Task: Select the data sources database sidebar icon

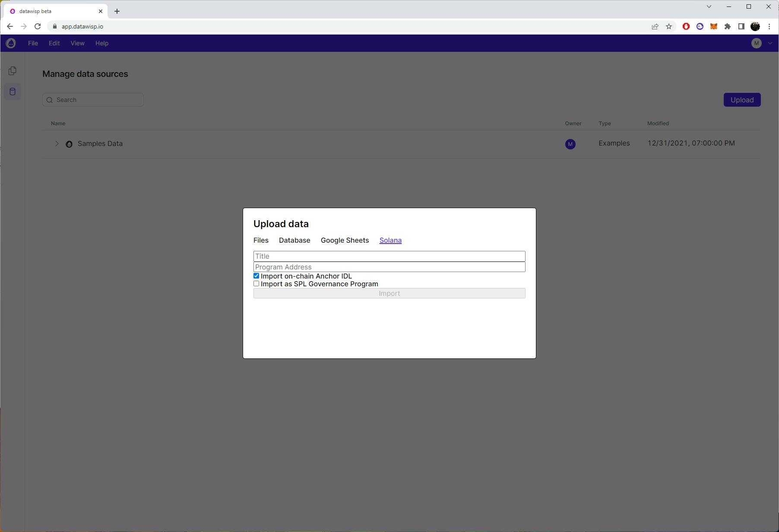Action: point(13,92)
